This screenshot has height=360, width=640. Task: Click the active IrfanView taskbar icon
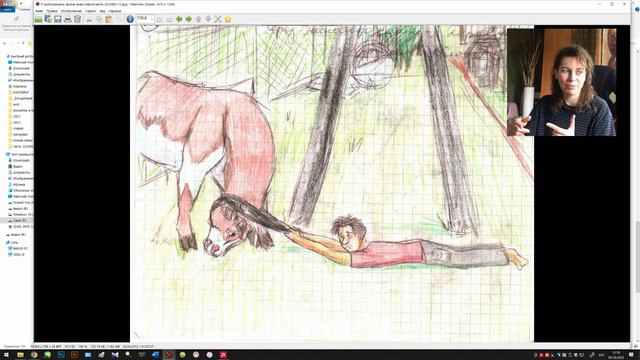[169, 355]
